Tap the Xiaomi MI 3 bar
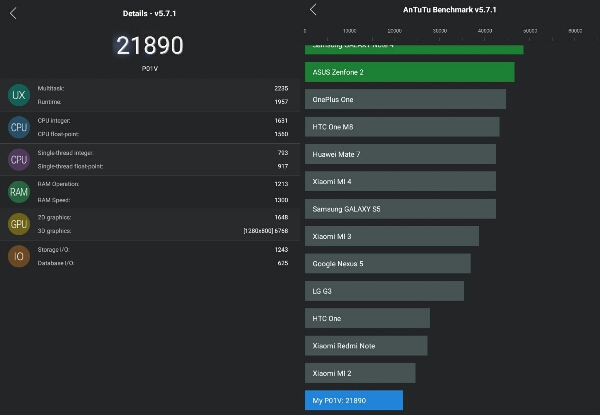Viewport: 600px width, 415px height. click(392, 236)
